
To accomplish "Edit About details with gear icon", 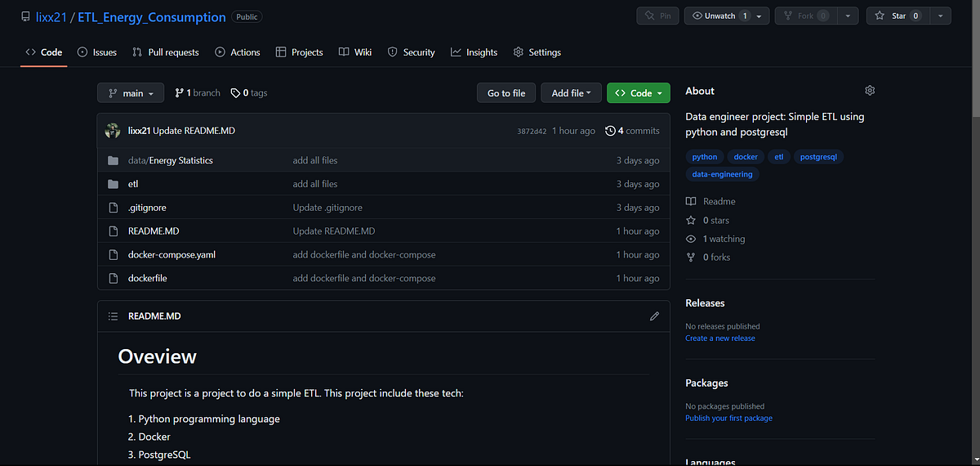I will [870, 90].
